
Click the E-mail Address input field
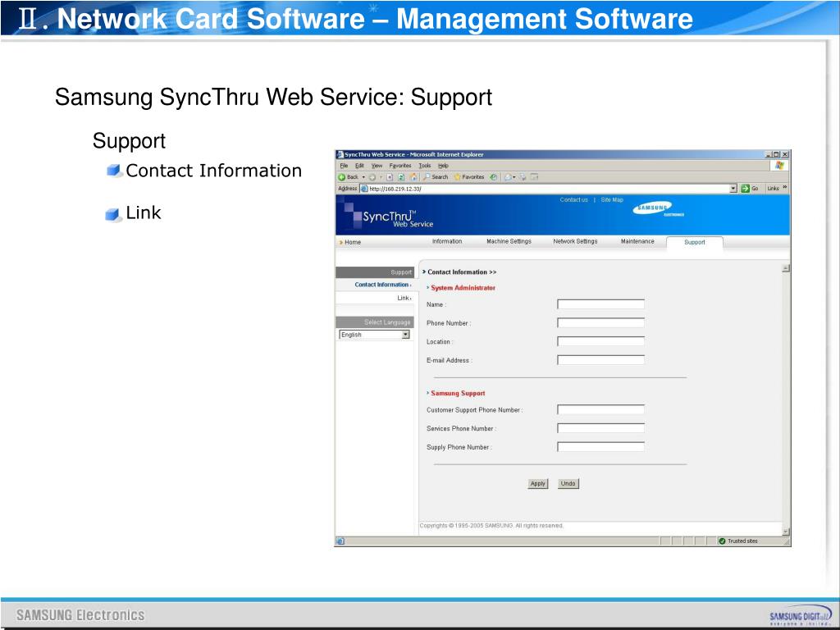pos(600,360)
